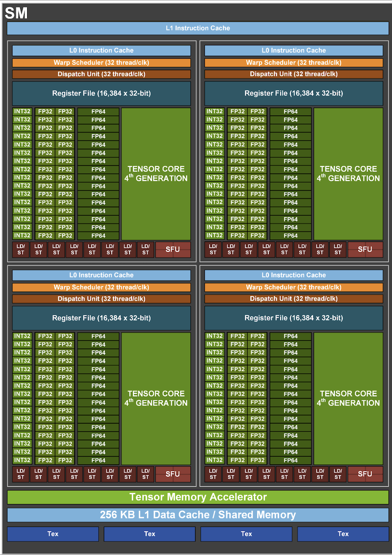Select an FP32 core in the bottom-left quadrant

pyautogui.click(x=45, y=369)
